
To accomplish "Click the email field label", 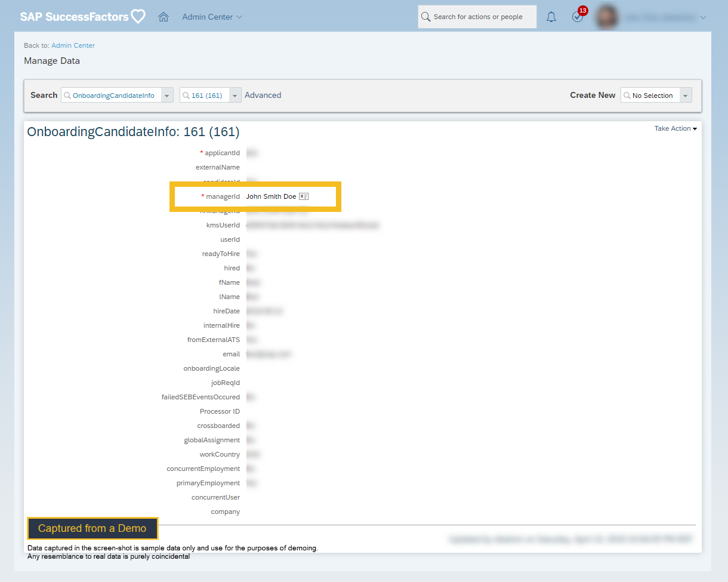I will click(232, 354).
